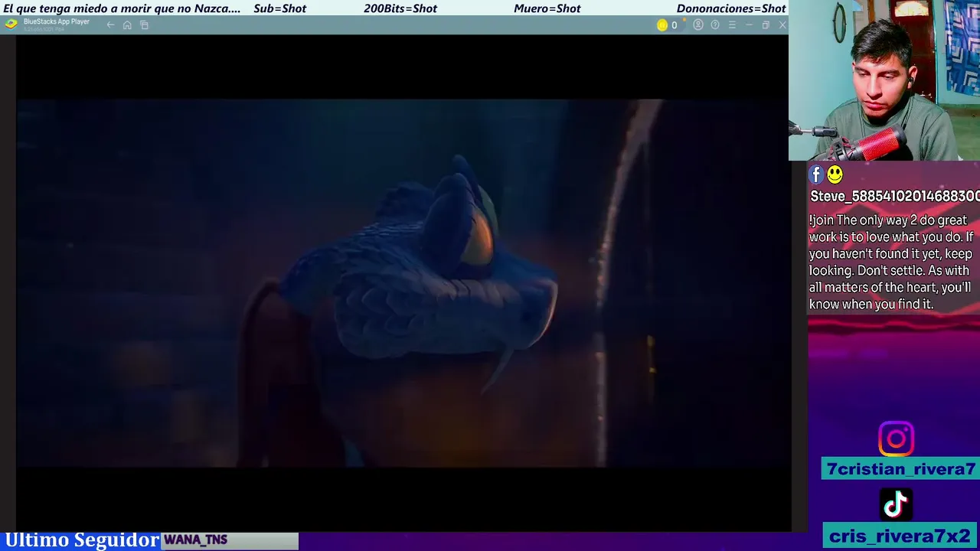Click the Dononaciones=Shot banner text
Screen dimensions: 980x551
tap(731, 8)
